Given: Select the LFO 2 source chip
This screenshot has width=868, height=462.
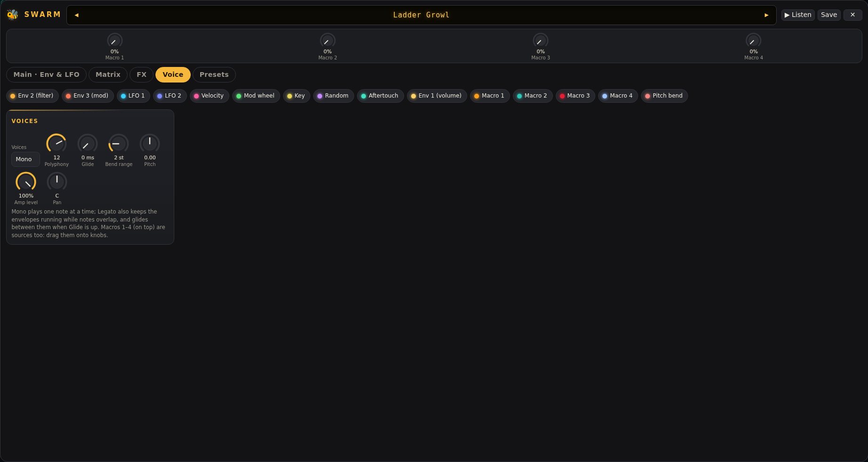Looking at the screenshot, I should coord(170,96).
